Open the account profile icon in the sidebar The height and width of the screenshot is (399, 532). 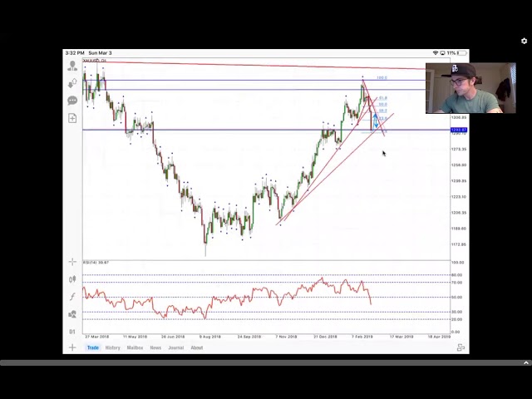tap(72, 66)
